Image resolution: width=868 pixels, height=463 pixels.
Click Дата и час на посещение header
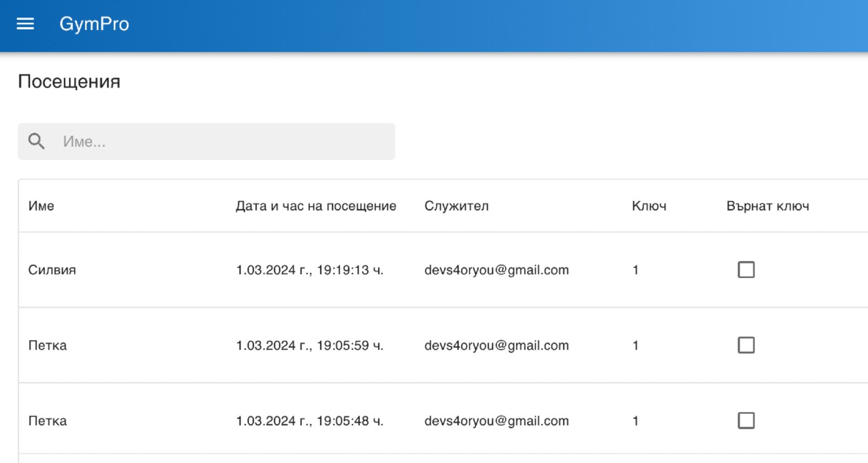tap(316, 206)
